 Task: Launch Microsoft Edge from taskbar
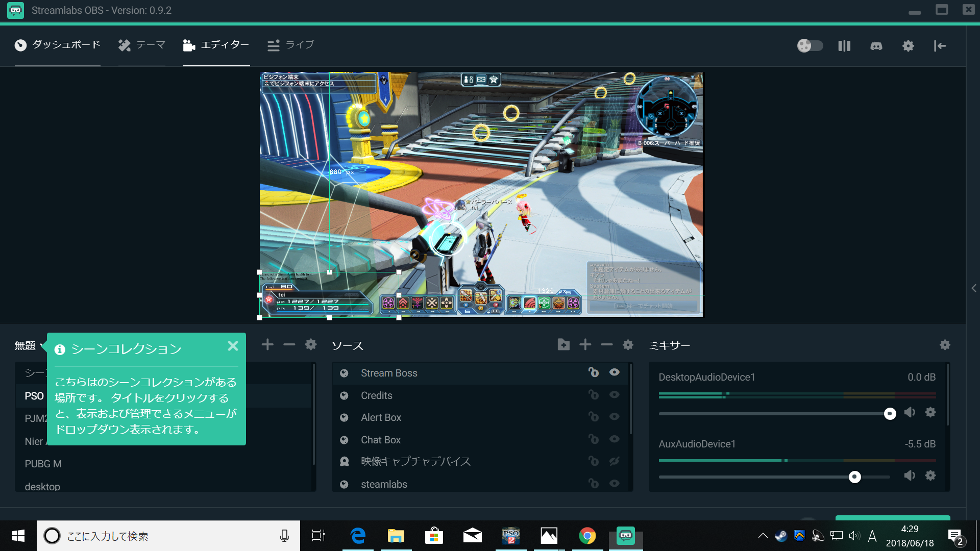click(x=358, y=536)
